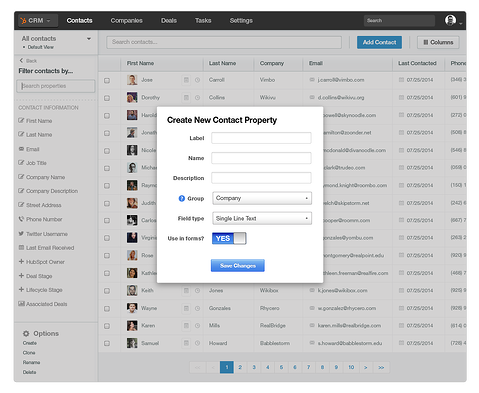This screenshot has height=393, width=479.
Task: Click the Add Contact button
Action: 379,42
